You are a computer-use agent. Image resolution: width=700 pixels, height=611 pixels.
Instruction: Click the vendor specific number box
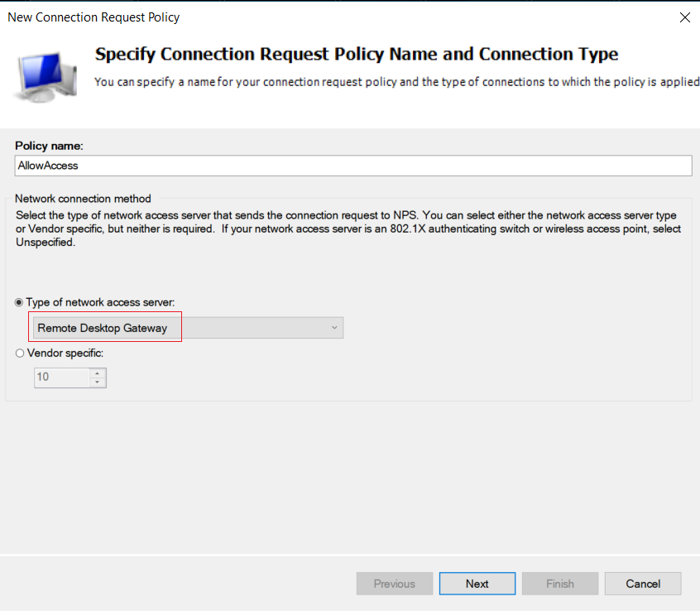[62, 378]
